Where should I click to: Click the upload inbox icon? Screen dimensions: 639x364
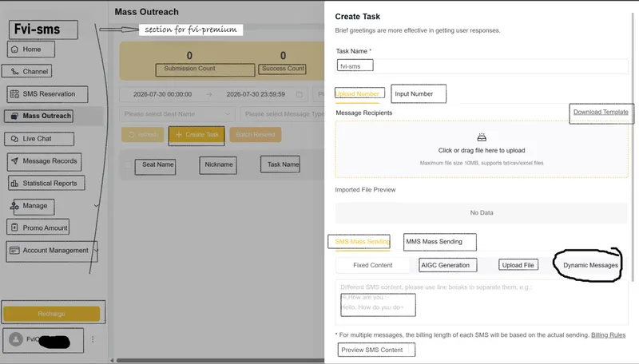[482, 137]
